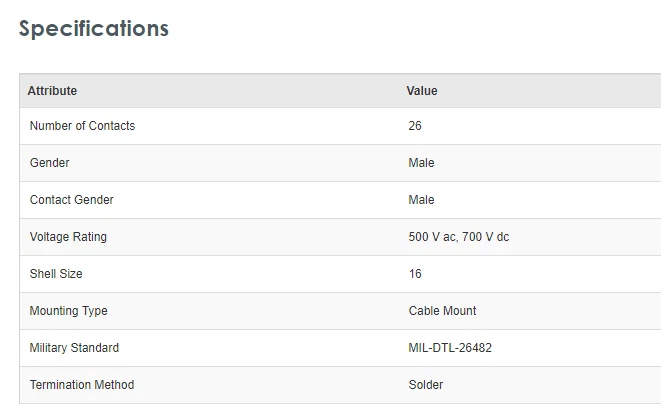Click the Specifications heading
The image size is (661, 404).
click(x=94, y=29)
